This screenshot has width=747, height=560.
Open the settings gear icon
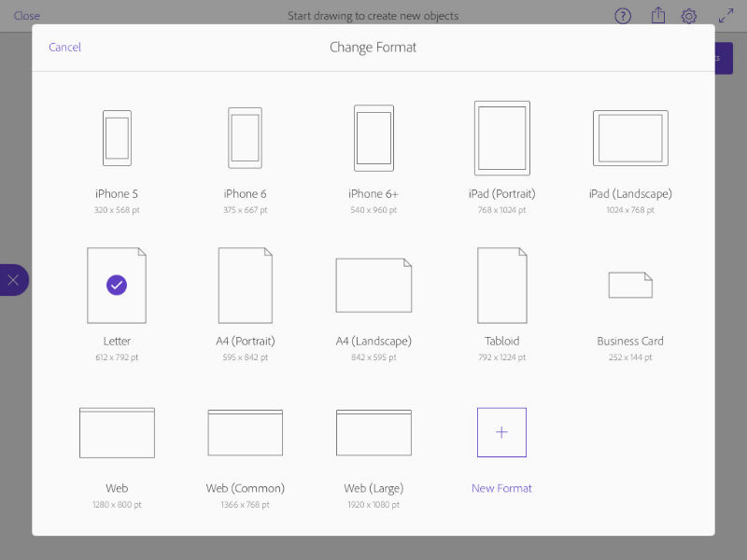coord(689,16)
